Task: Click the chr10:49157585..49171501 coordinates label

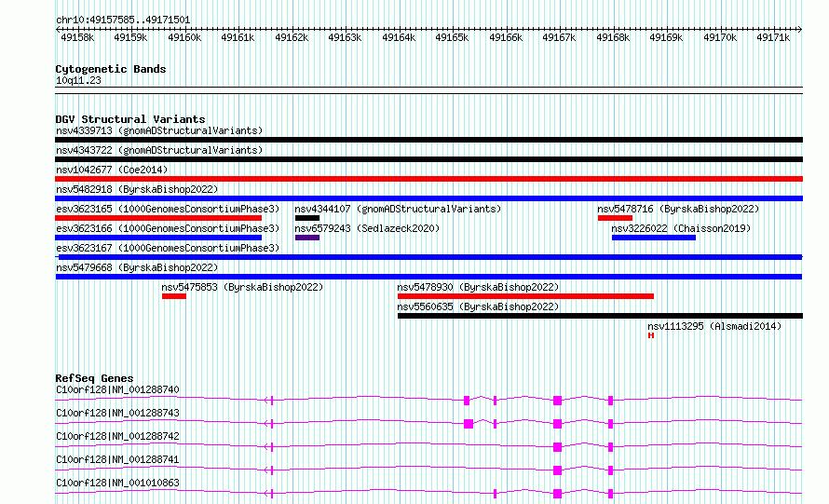Action: point(123,20)
